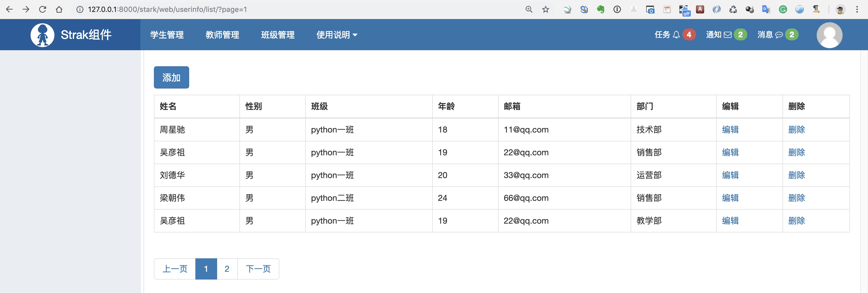Viewport: 868px width, 293px height.
Task: Click the Strak组件 brand title
Action: 86,35
